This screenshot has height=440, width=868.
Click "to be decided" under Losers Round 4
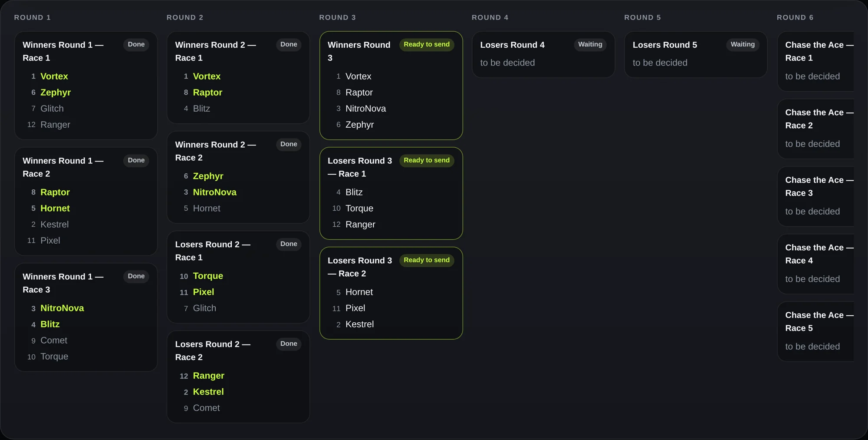(507, 63)
